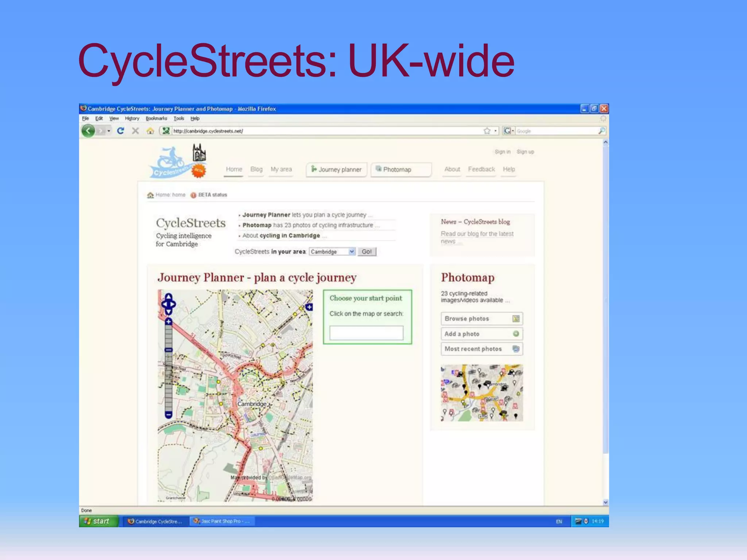Bookmark page with the star icon
The width and height of the screenshot is (747, 560).
click(x=487, y=131)
